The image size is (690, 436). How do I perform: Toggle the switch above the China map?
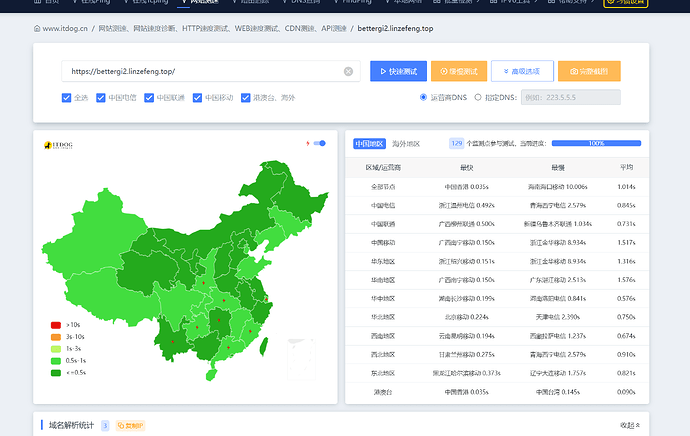(x=320, y=143)
